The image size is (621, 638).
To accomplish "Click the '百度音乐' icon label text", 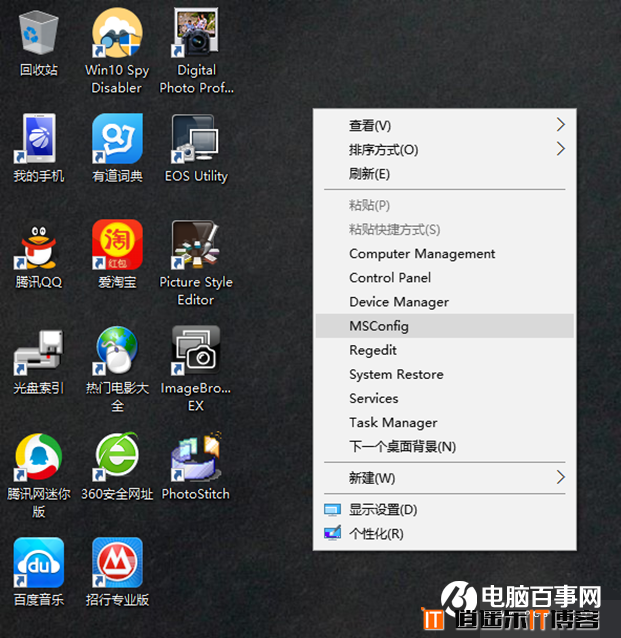I will [39, 599].
